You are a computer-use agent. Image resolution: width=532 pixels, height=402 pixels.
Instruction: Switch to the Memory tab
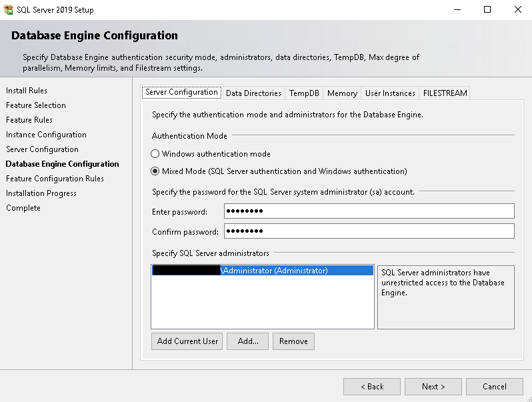342,93
